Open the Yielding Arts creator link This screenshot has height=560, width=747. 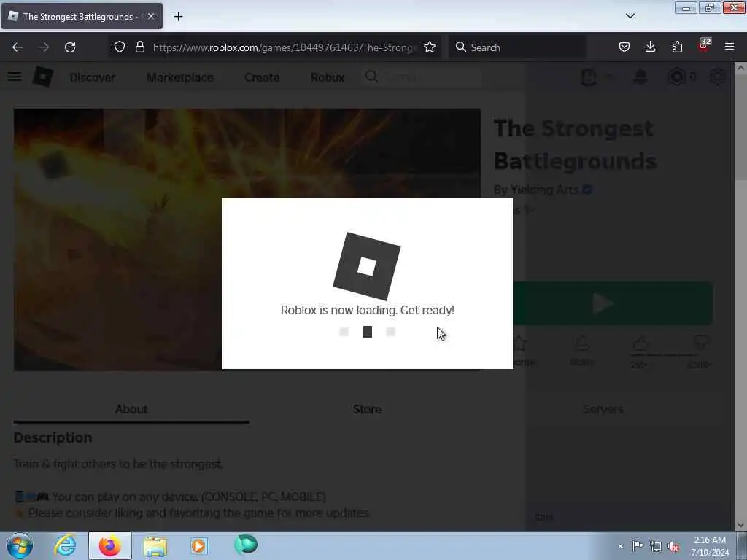tap(544, 190)
